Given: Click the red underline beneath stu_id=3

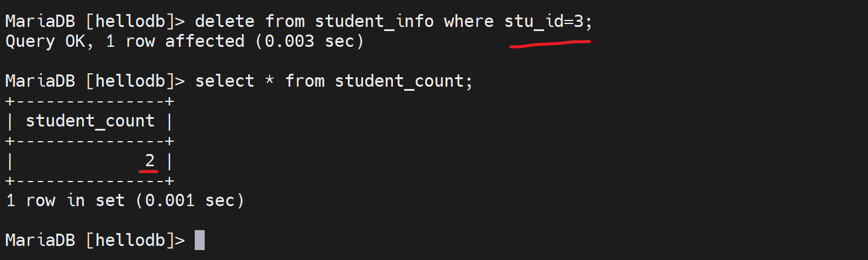Looking at the screenshot, I should pyautogui.click(x=550, y=44).
